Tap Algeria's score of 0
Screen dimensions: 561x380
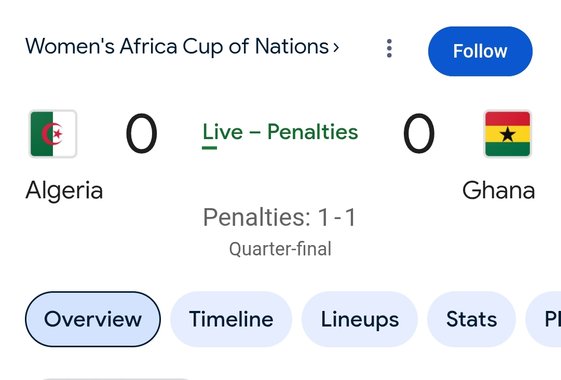coord(141,133)
